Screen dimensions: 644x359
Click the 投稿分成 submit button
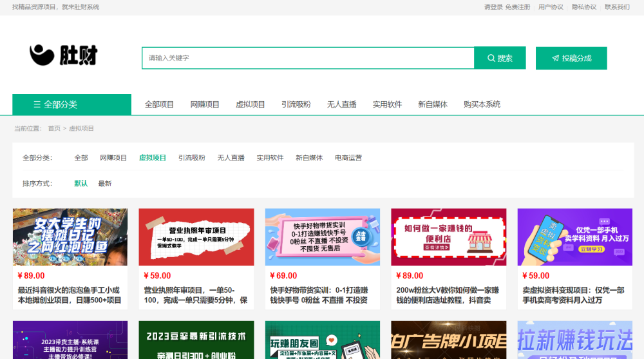point(571,58)
